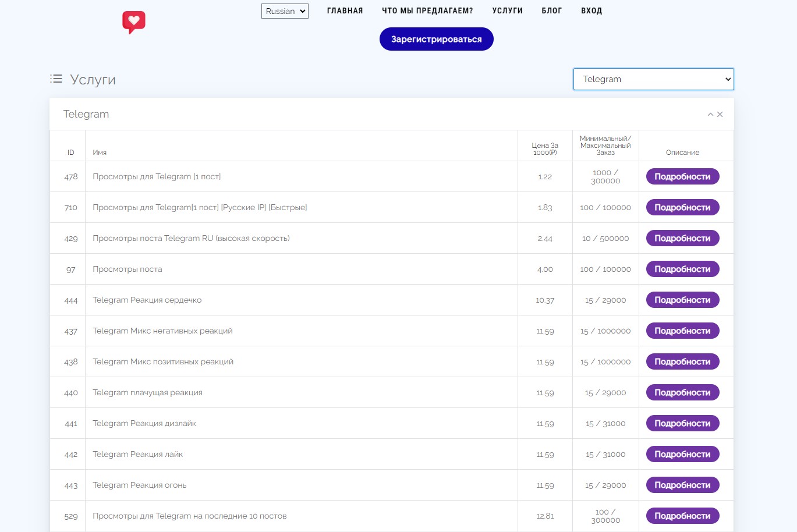Open Подробности for Микс позитивных реакций
Viewport: 797px width, 532px height.
[x=682, y=361]
